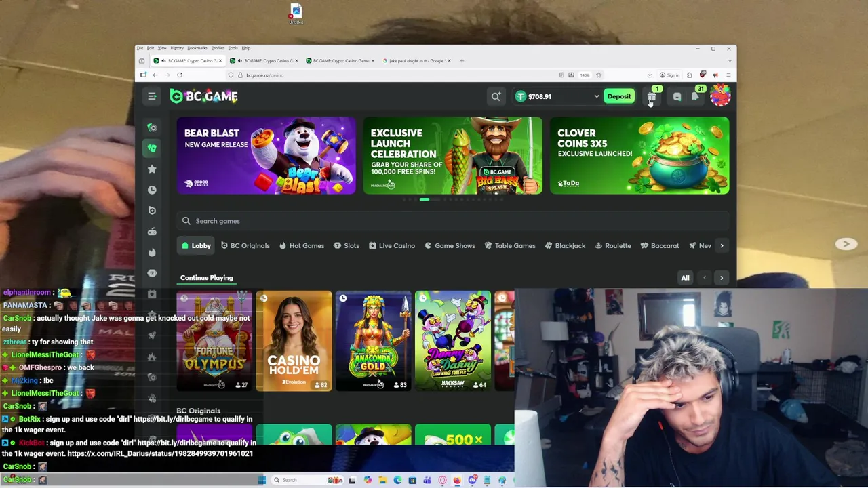Image resolution: width=868 pixels, height=488 pixels.
Task: Open the History menu in browser
Action: click(177, 48)
